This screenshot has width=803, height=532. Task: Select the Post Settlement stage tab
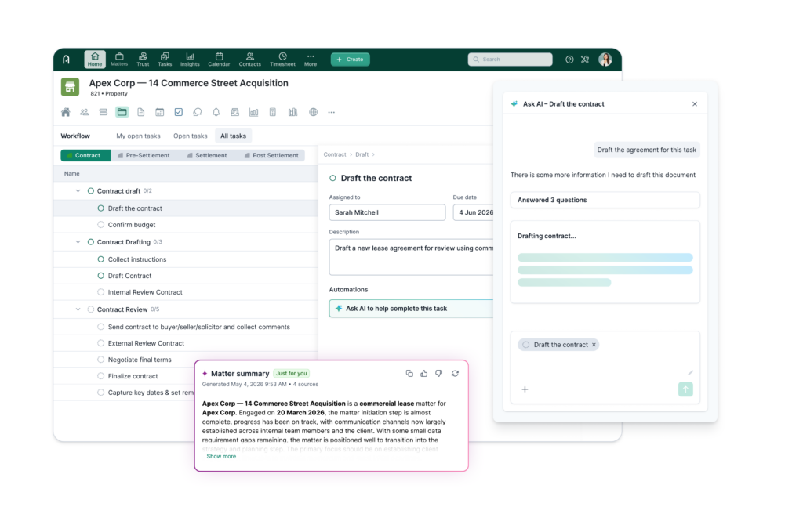click(x=271, y=155)
